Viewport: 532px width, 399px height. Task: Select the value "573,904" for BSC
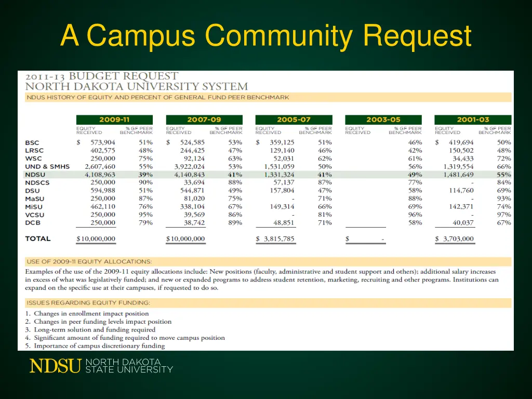click(103, 142)
